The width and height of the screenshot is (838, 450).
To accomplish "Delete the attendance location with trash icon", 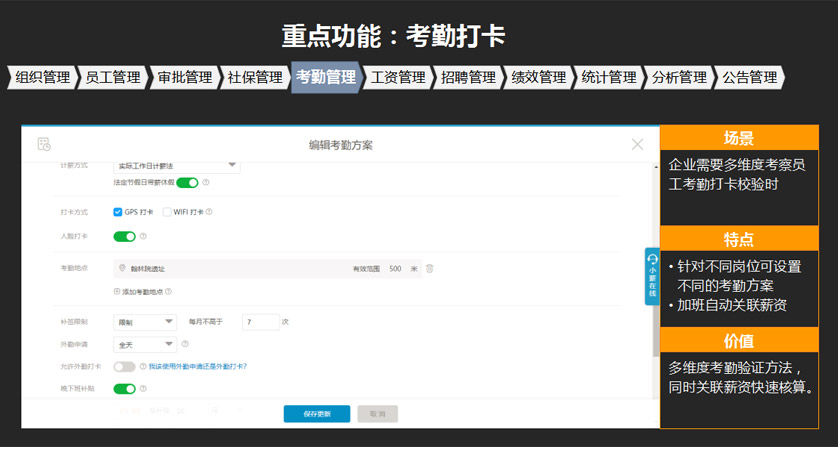I will [430, 269].
